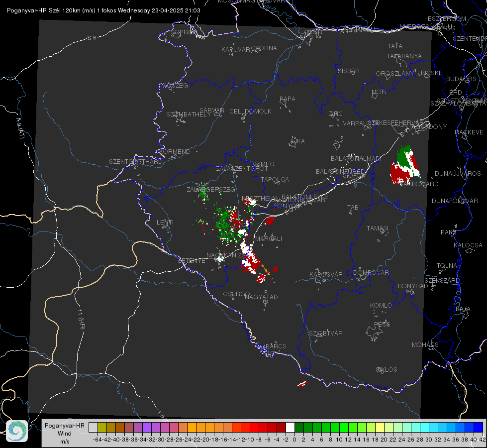The image size is (487, 448).
Task: Click the BARCS label
Action: [276, 346]
